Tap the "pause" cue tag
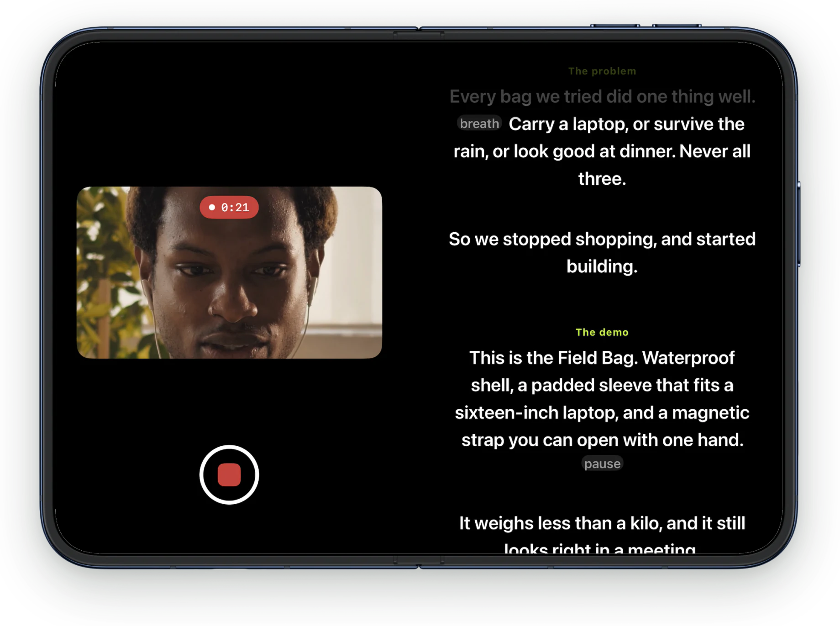Viewport: 840px width, 626px height. pos(602,464)
